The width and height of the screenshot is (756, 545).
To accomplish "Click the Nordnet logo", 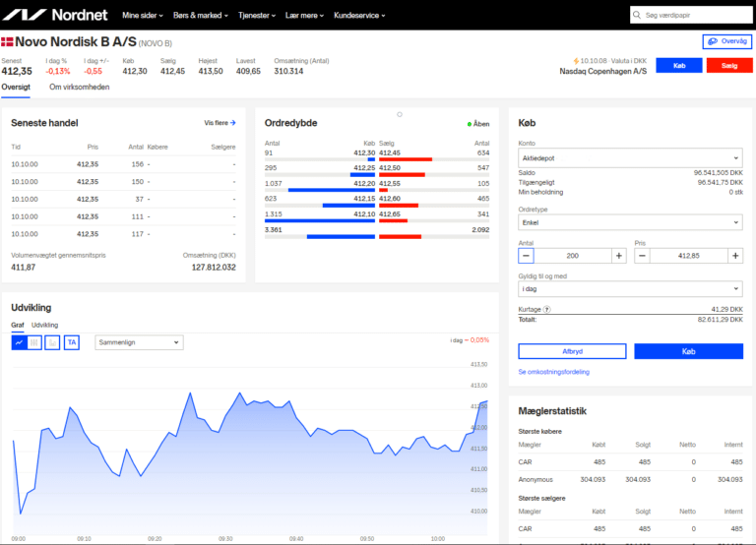I will (x=57, y=15).
